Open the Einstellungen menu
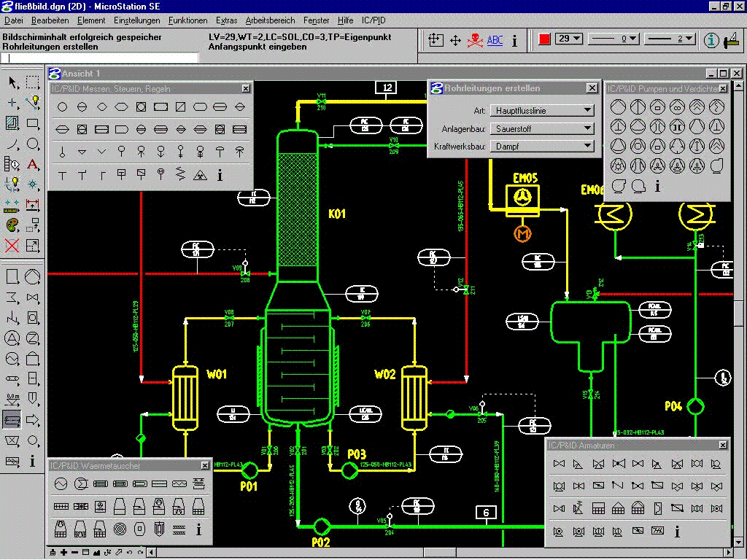747x560 pixels. pyautogui.click(x=139, y=20)
